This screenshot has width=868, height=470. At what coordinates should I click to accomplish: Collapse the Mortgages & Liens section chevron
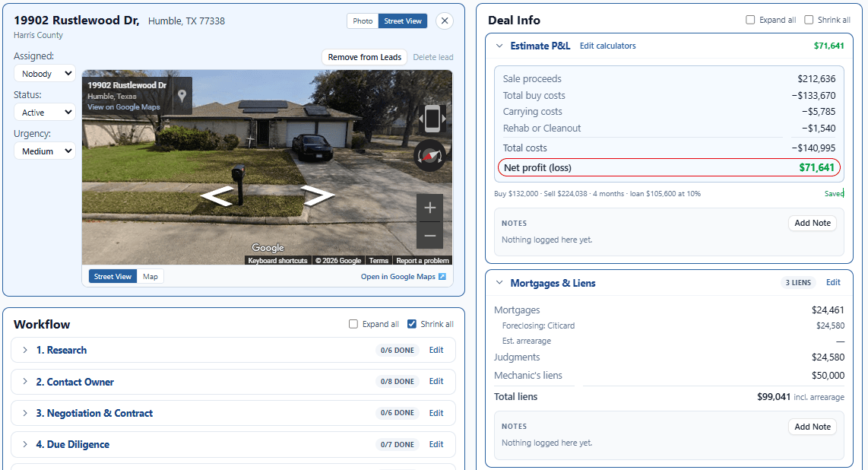tap(499, 283)
